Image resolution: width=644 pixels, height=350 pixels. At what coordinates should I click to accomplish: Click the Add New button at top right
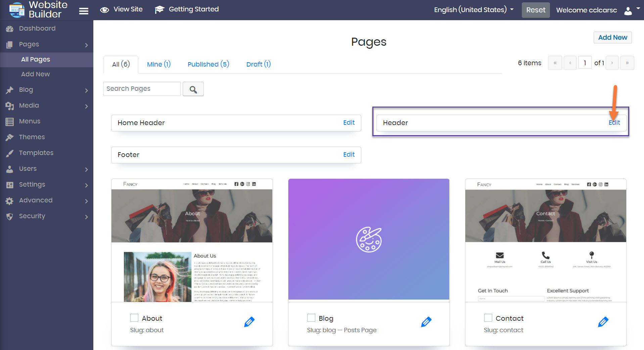click(x=612, y=37)
